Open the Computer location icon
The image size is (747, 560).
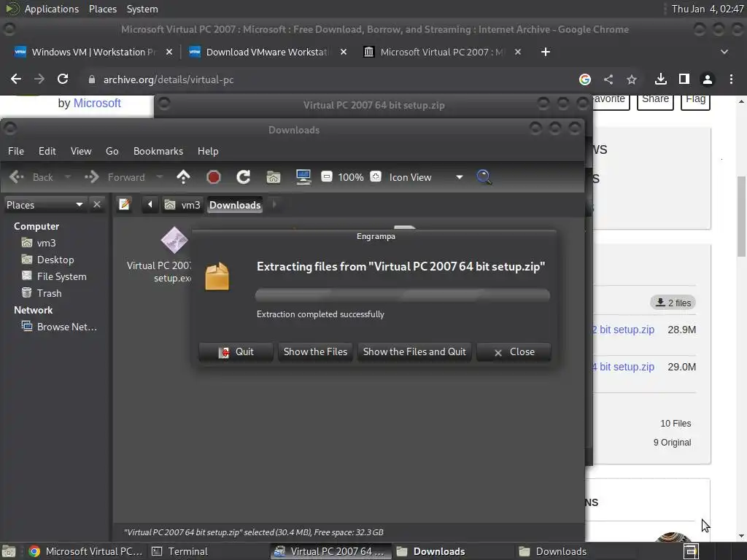click(303, 177)
